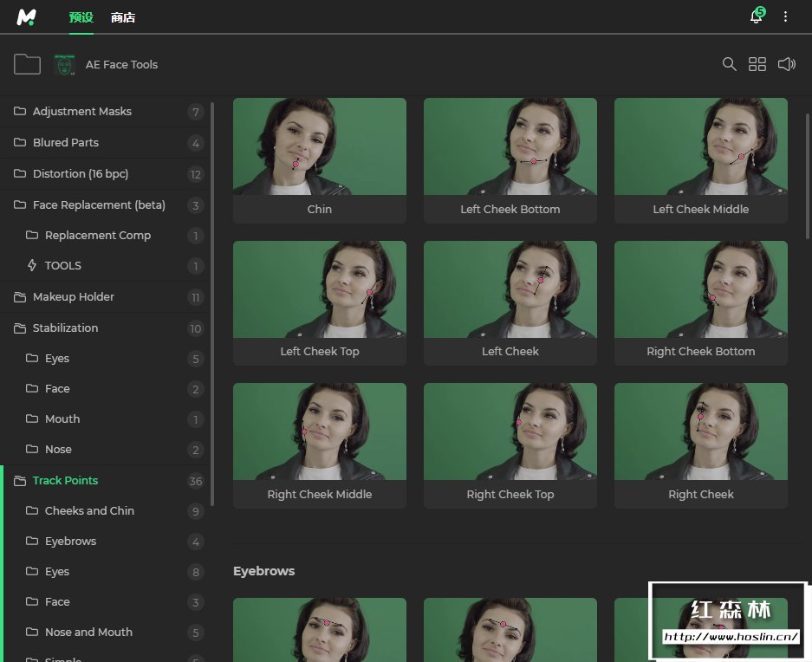
Task: Open the notifications bell icon
Action: [757, 16]
